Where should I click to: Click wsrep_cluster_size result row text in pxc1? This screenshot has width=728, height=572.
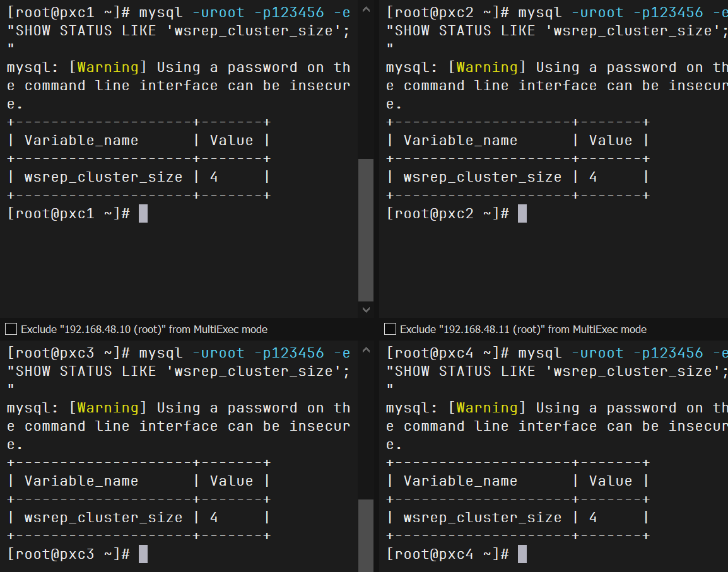[x=103, y=177]
